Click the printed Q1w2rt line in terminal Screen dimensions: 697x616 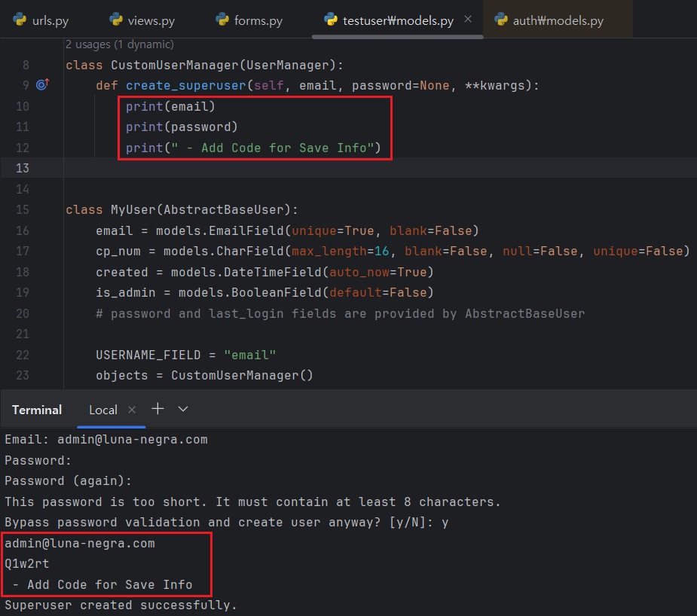click(x=27, y=563)
